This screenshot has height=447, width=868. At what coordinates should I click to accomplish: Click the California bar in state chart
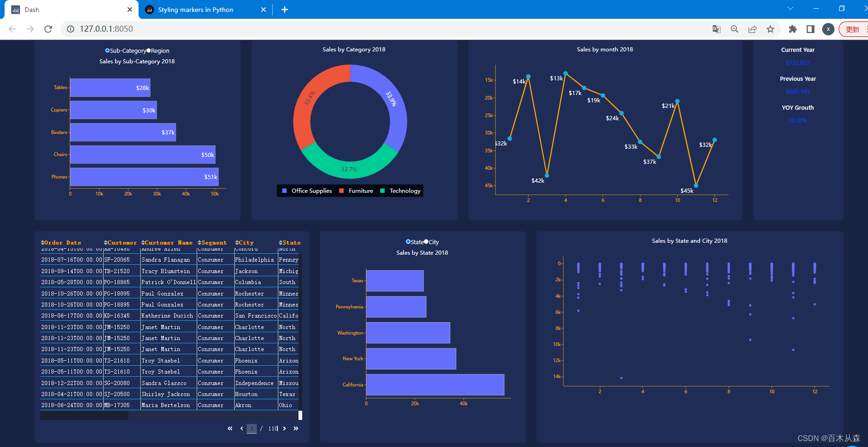435,385
